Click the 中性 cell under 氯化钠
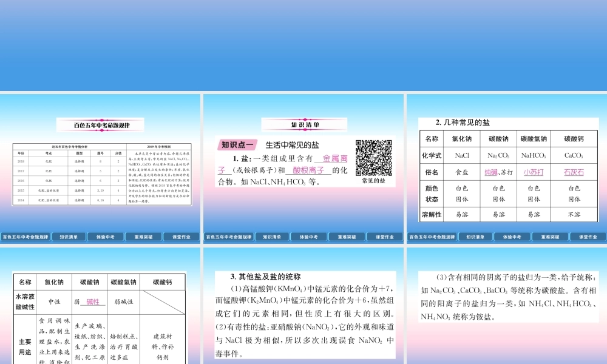 (54, 302)
